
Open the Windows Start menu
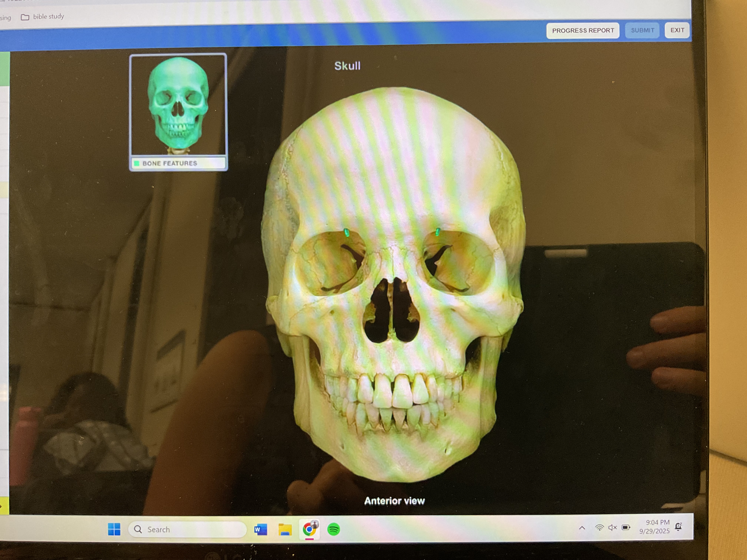click(x=114, y=529)
